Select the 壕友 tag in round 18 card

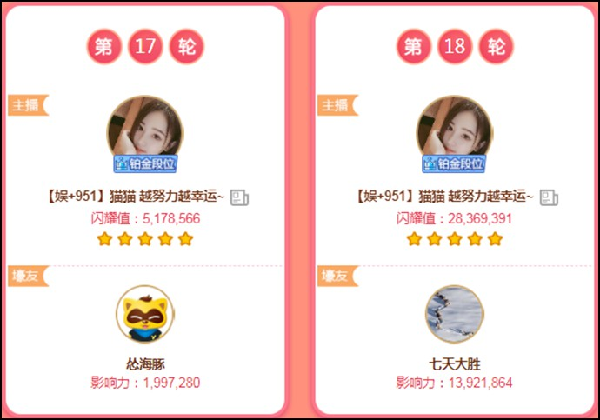pos(338,275)
